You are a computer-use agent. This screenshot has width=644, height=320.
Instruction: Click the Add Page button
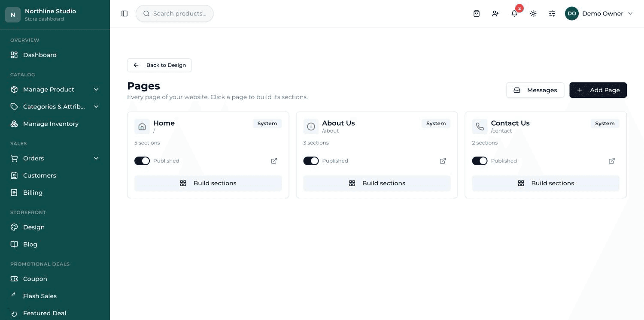[598, 90]
